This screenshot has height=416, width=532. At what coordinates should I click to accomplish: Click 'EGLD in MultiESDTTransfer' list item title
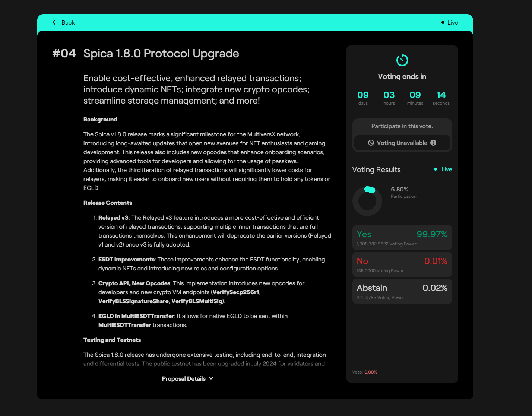136,316
